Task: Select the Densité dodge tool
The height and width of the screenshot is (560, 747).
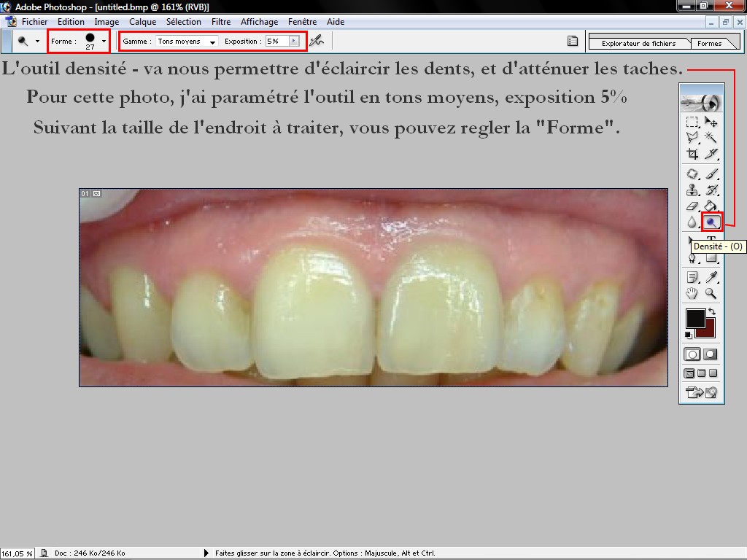Action: (712, 222)
